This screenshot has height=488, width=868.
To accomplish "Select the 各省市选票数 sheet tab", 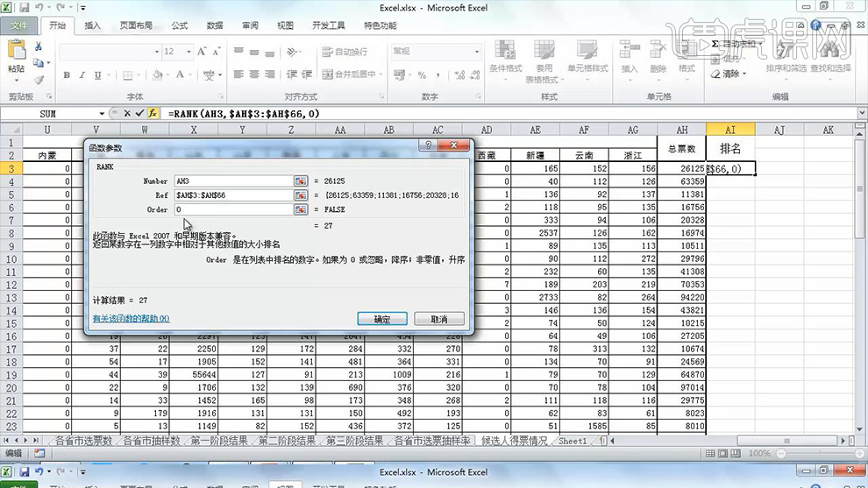I will pos(83,441).
